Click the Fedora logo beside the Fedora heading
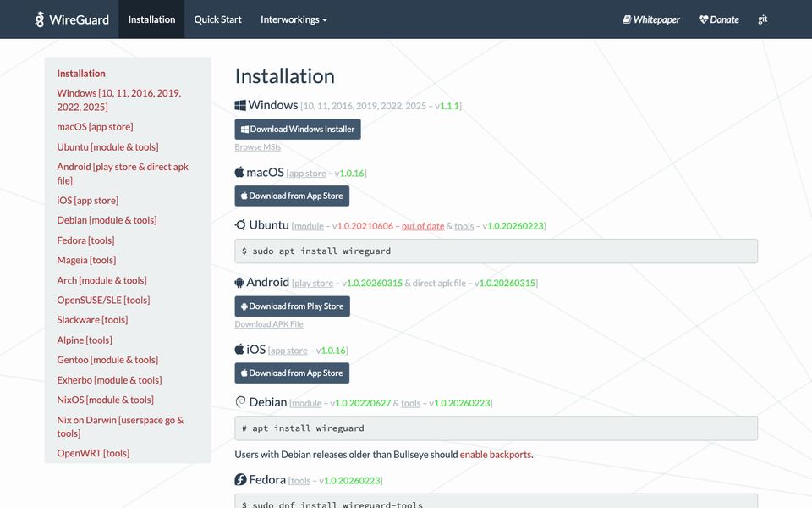 click(240, 479)
